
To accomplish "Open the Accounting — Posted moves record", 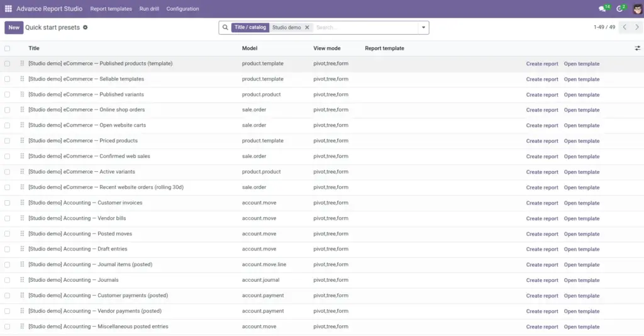I will coord(80,233).
